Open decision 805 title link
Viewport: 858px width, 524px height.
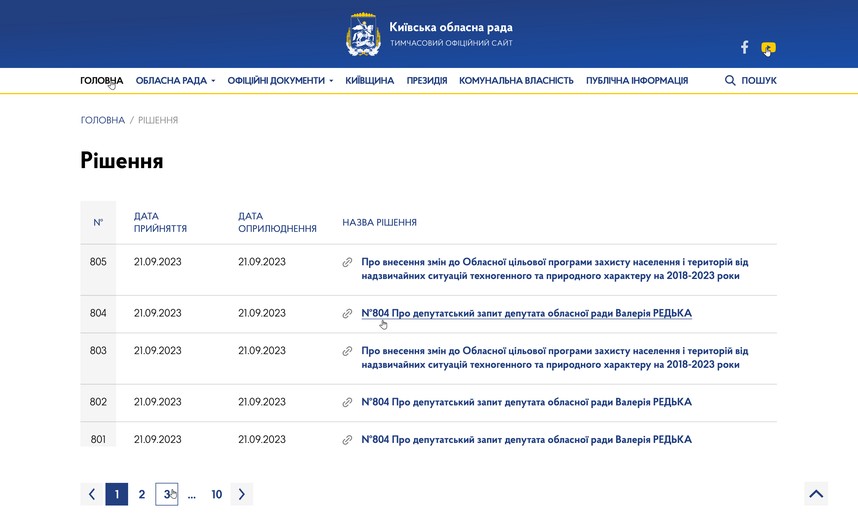click(x=554, y=269)
